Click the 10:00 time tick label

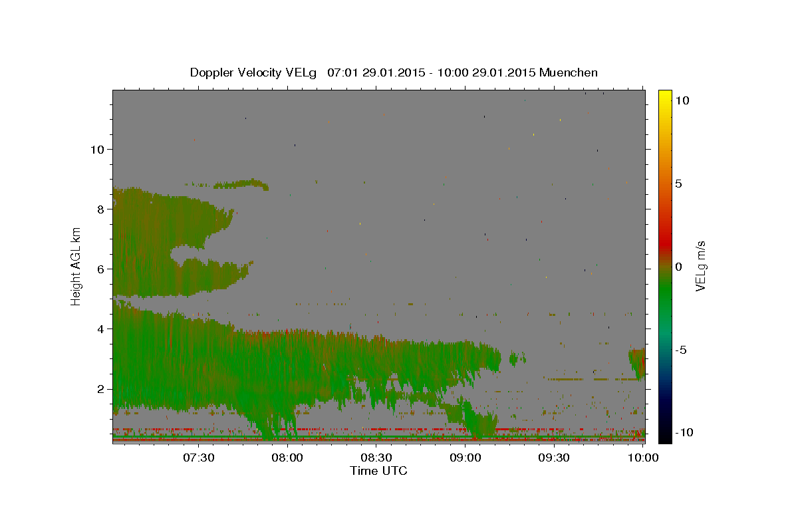643,458
